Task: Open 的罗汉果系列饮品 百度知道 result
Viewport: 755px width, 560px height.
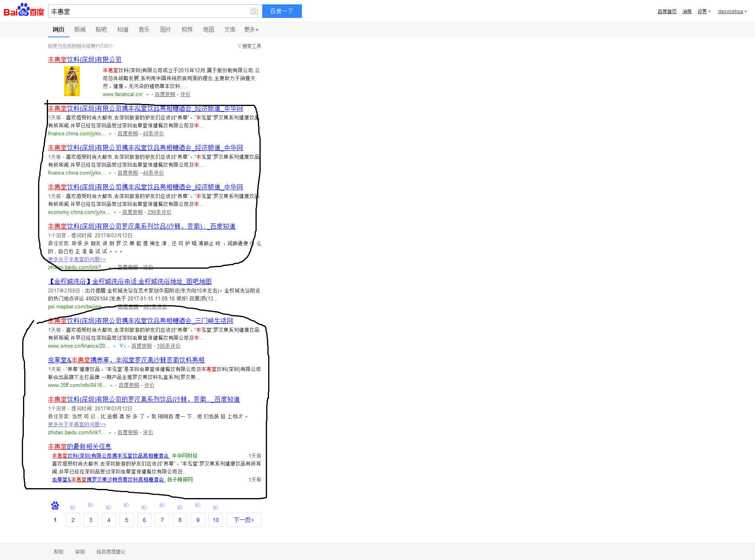Action: (144, 399)
